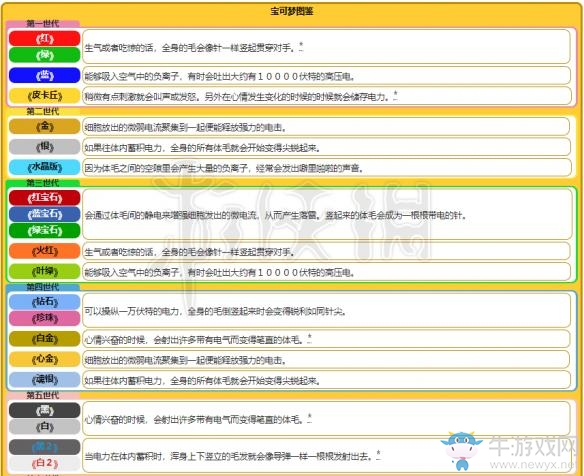Click the 黑2/白2 row text about 导弹

pos(228,456)
